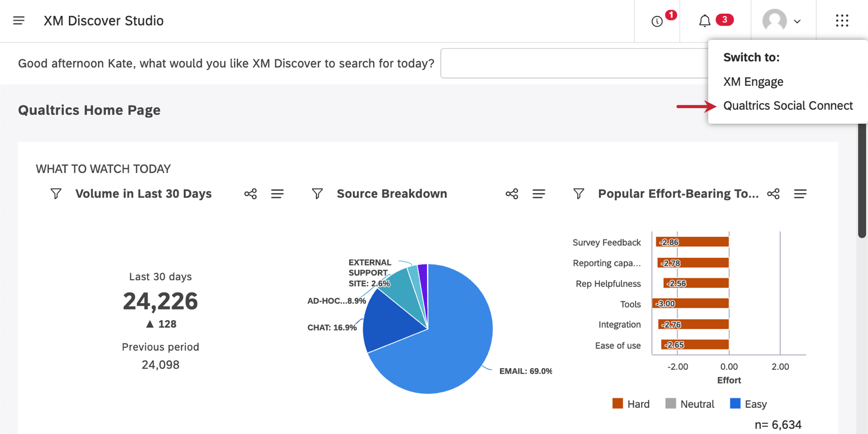The height and width of the screenshot is (434, 868).
Task: Open the info alerts icon
Action: pyautogui.click(x=657, y=21)
